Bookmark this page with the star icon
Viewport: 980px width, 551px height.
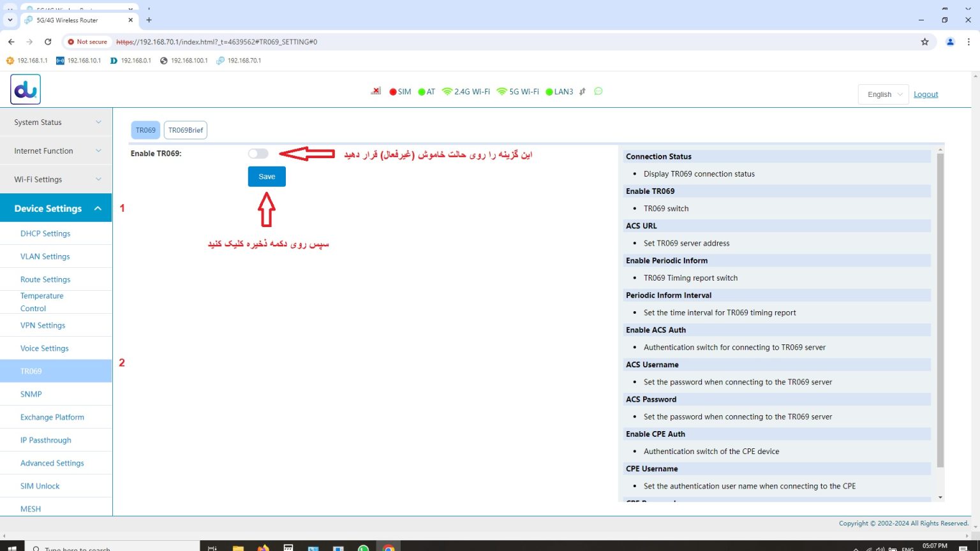point(924,42)
